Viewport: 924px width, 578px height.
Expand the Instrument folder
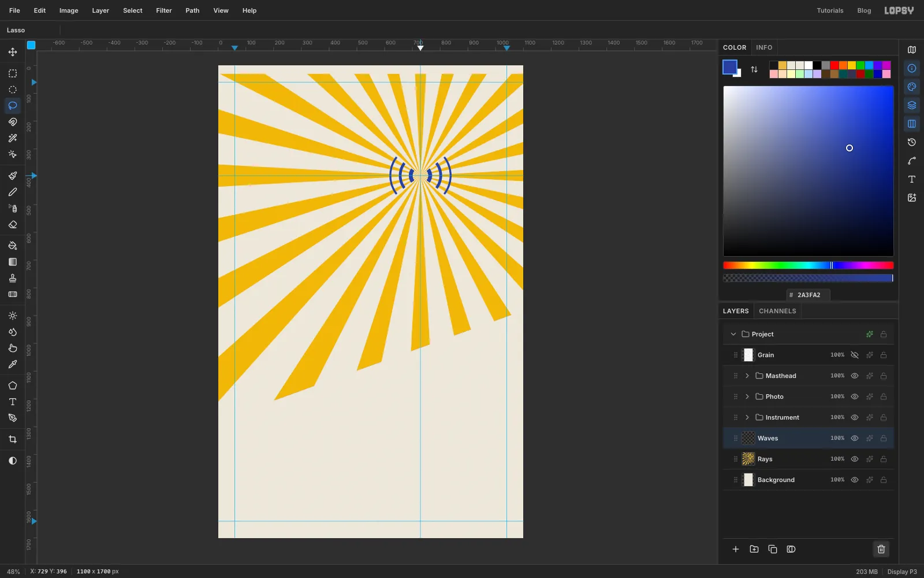point(747,417)
